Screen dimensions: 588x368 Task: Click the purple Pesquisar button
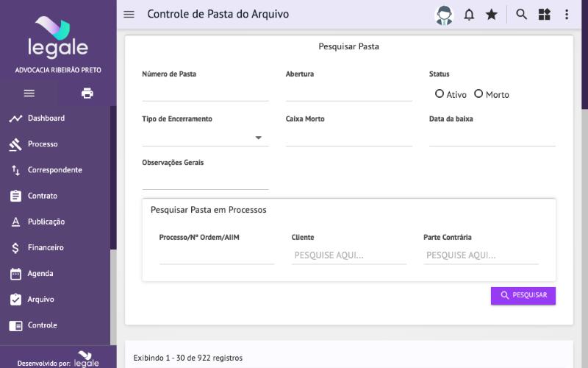point(523,296)
